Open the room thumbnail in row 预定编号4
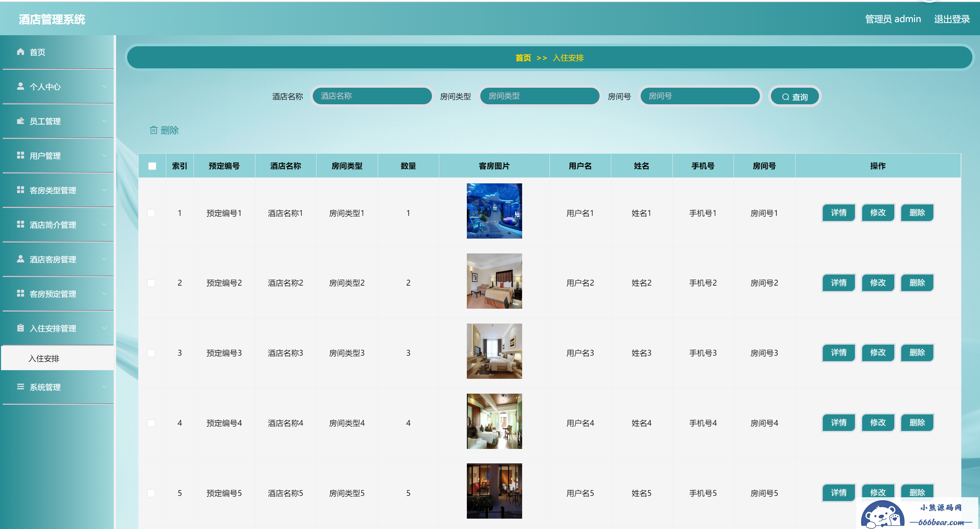This screenshot has height=529, width=980. coord(494,421)
